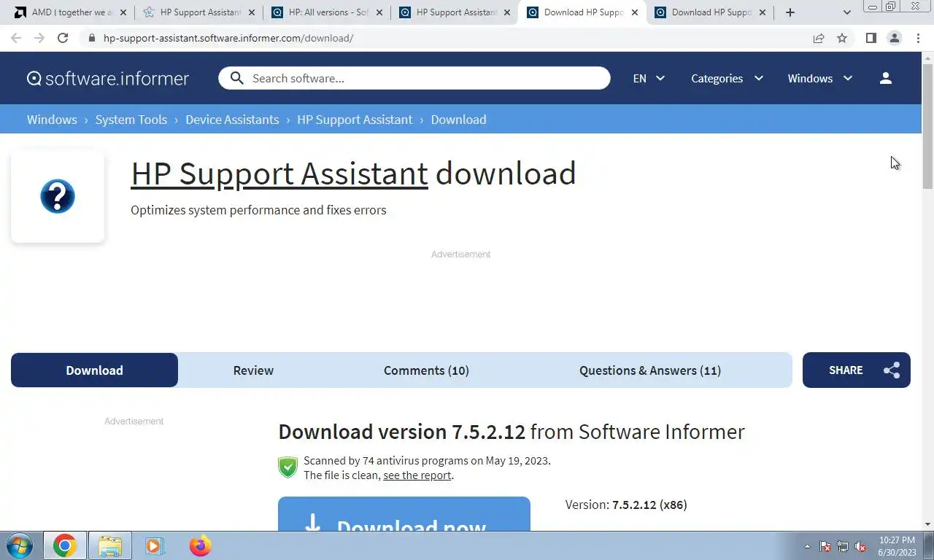The width and height of the screenshot is (934, 560).
Task: Open File Explorer from the taskbar
Action: tap(110, 545)
